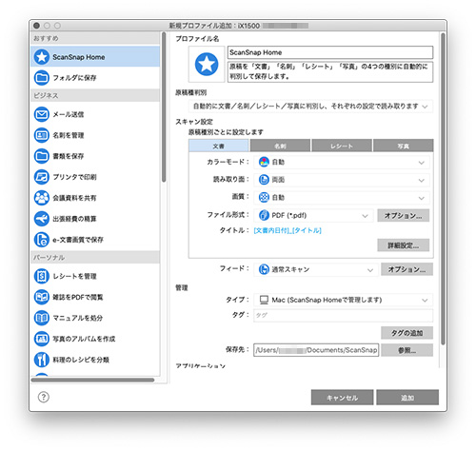476x450 pixels.
Task: Choose the 雑誌をPDFで閲覧 magazine icon
Action: coord(42,297)
